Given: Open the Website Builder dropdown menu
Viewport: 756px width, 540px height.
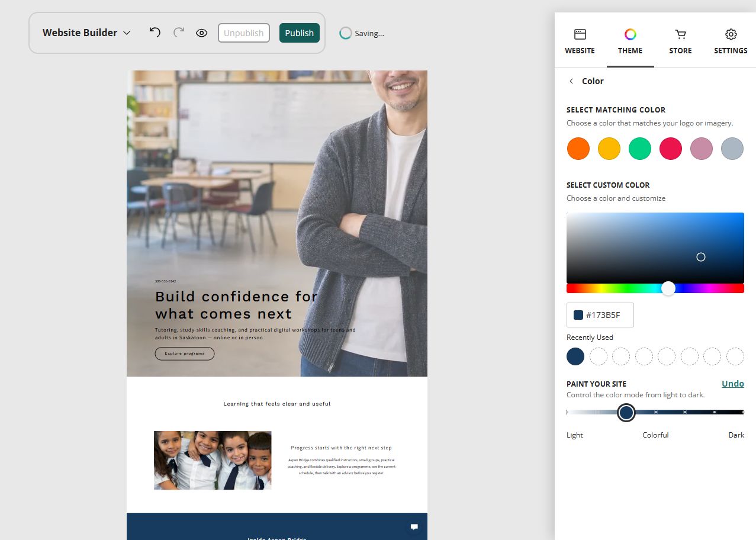Looking at the screenshot, I should (86, 33).
